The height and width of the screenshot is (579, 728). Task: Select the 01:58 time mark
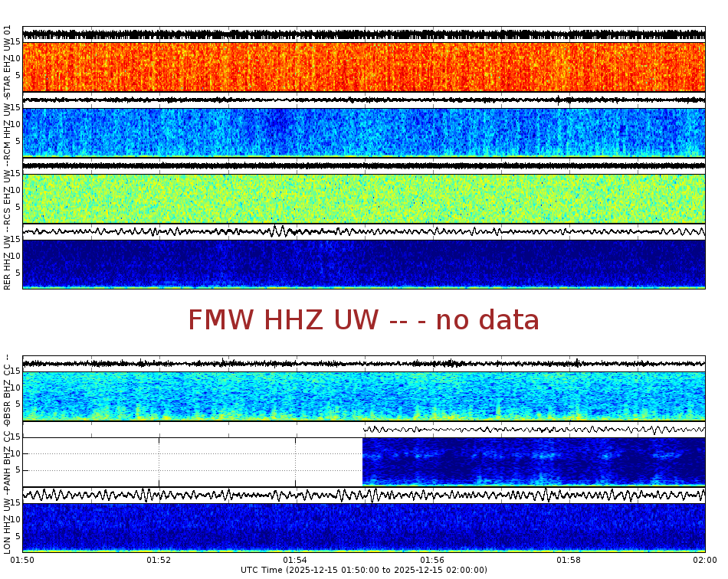pos(568,560)
